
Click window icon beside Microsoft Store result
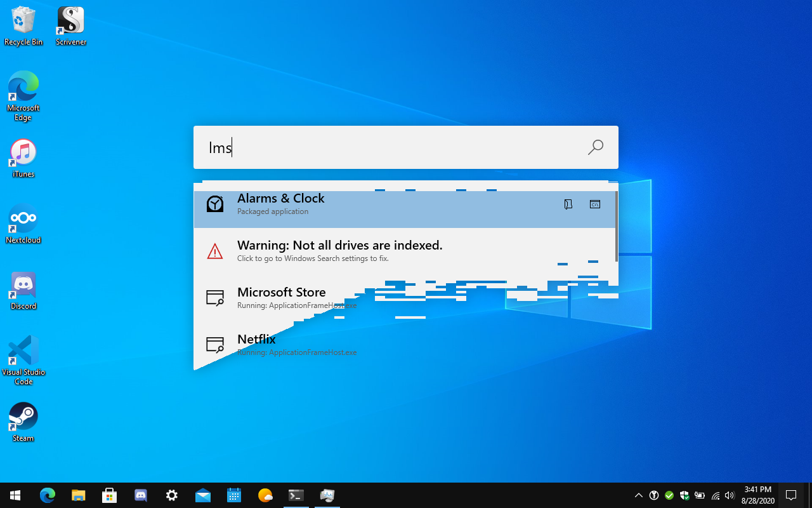[x=215, y=298]
